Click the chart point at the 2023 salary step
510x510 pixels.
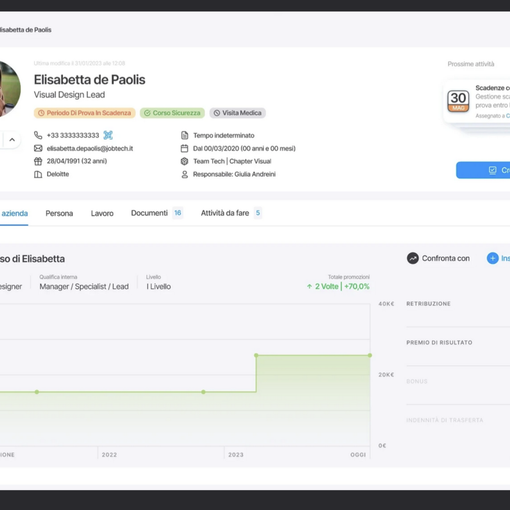coord(256,355)
